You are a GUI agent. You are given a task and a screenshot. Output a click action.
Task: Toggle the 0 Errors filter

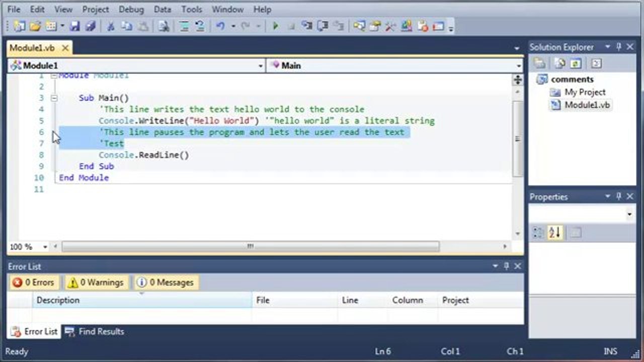pyautogui.click(x=33, y=283)
